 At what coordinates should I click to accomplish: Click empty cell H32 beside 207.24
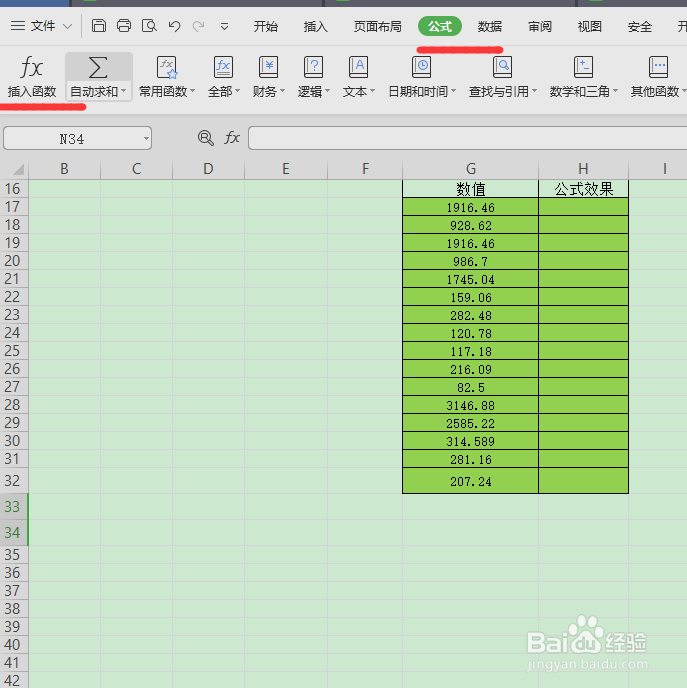point(583,481)
